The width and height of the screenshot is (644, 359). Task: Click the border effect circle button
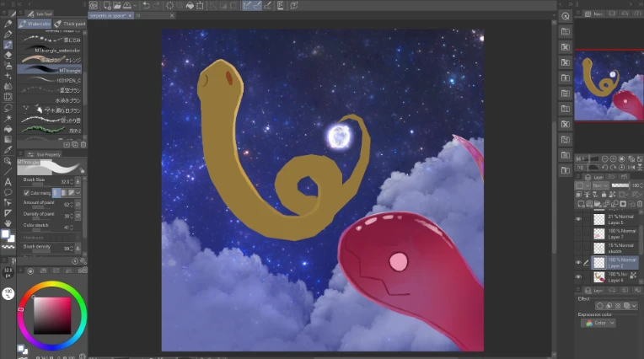coord(599,306)
